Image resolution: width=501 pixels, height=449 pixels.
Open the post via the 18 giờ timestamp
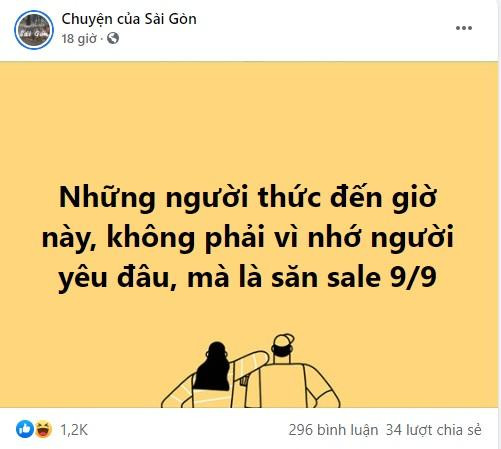point(79,39)
